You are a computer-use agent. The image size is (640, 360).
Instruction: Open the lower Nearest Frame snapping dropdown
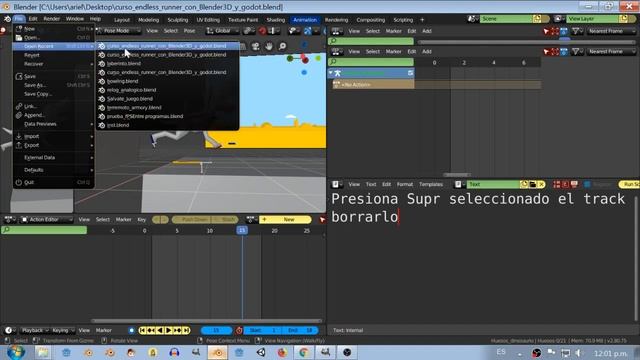tap(611, 51)
